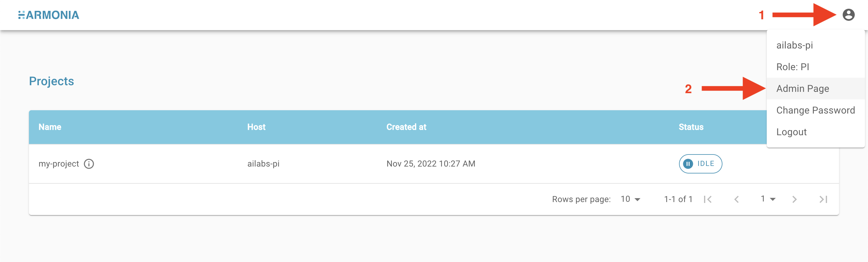Click the Role: PI menu entry
Screen dimensions: 868x262
coord(792,67)
